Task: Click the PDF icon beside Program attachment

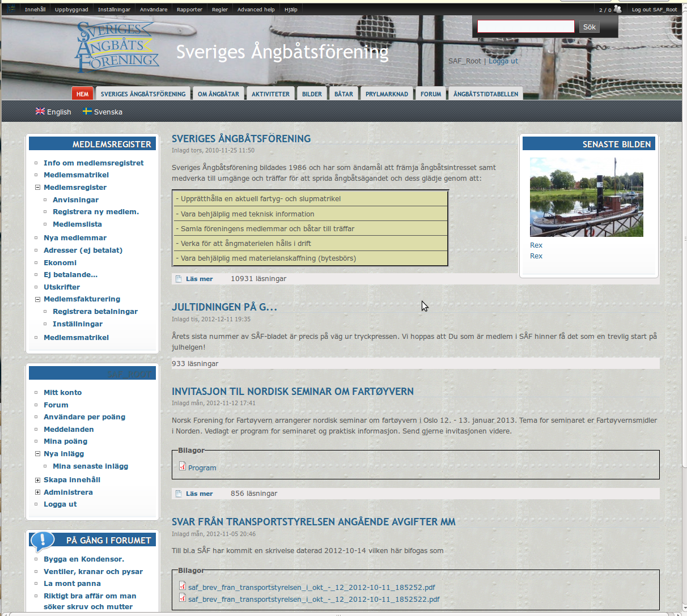Action: (x=183, y=466)
